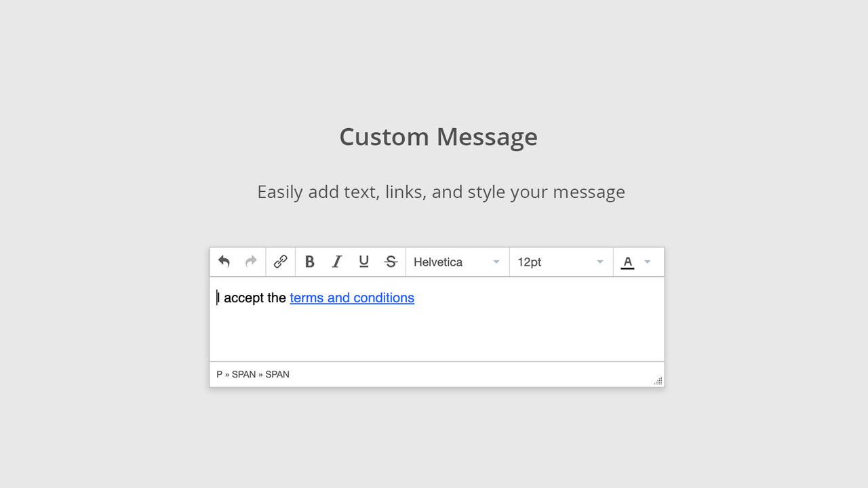
Task: Open the Insert Link tool
Action: click(280, 262)
